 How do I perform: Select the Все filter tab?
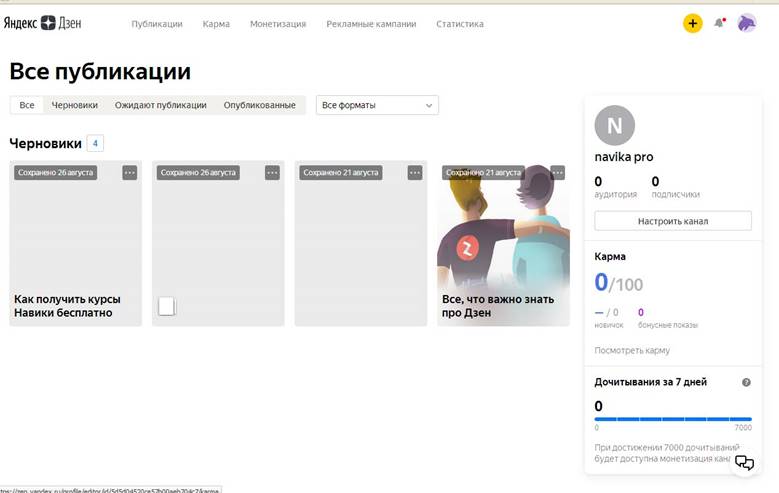coord(27,105)
